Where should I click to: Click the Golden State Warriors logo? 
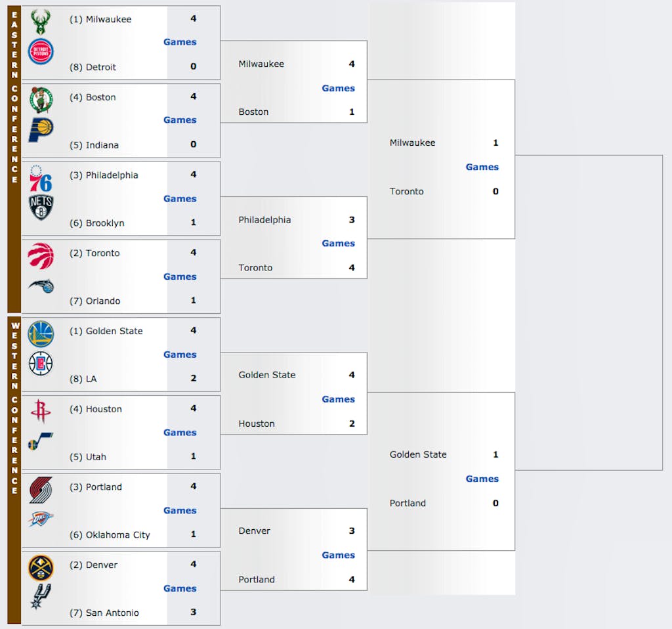tap(41, 334)
